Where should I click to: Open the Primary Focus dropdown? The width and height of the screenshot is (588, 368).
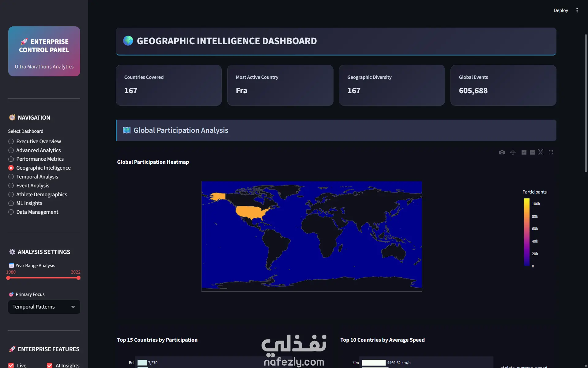(44, 307)
